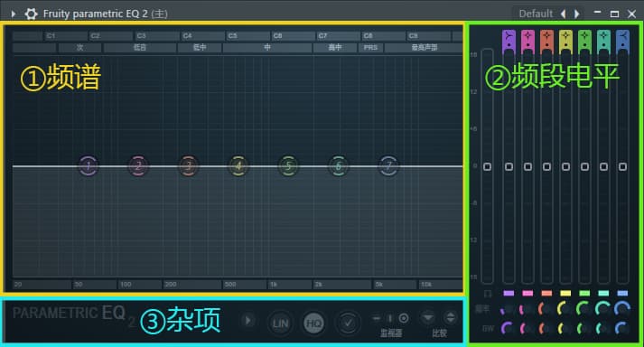
Task: Click the orange band 3 BW knob
Action: 546,329
